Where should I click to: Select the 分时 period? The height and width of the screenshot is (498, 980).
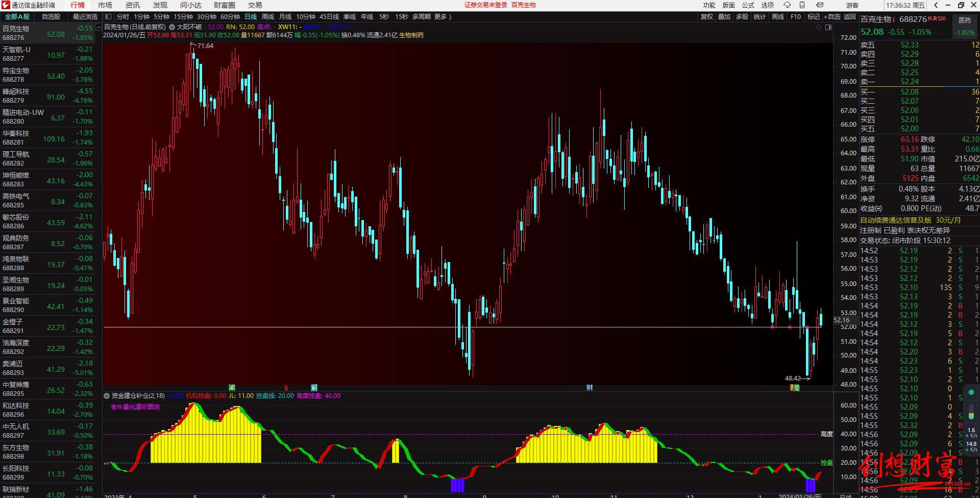pos(123,17)
